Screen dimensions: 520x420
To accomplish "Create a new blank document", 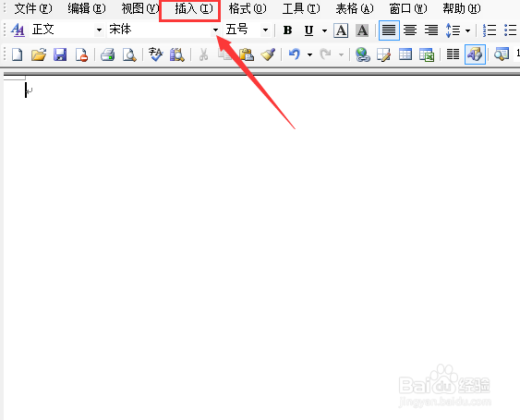I will [x=17, y=54].
